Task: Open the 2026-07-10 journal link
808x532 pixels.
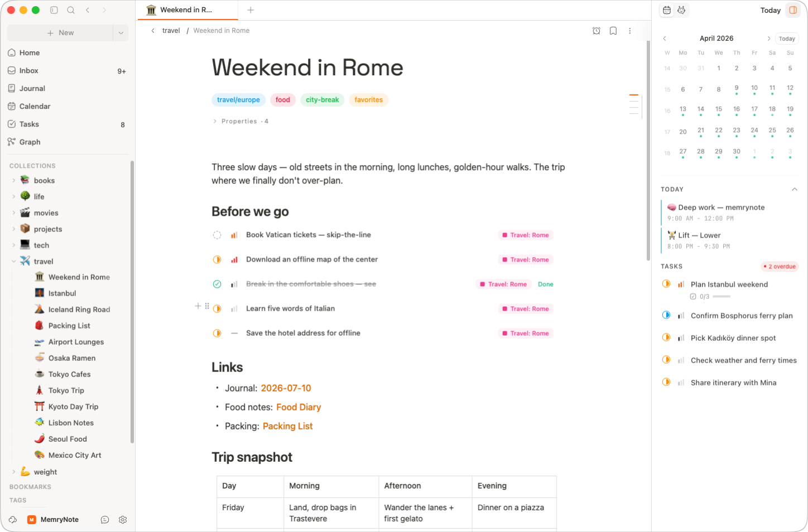Action: click(286, 388)
